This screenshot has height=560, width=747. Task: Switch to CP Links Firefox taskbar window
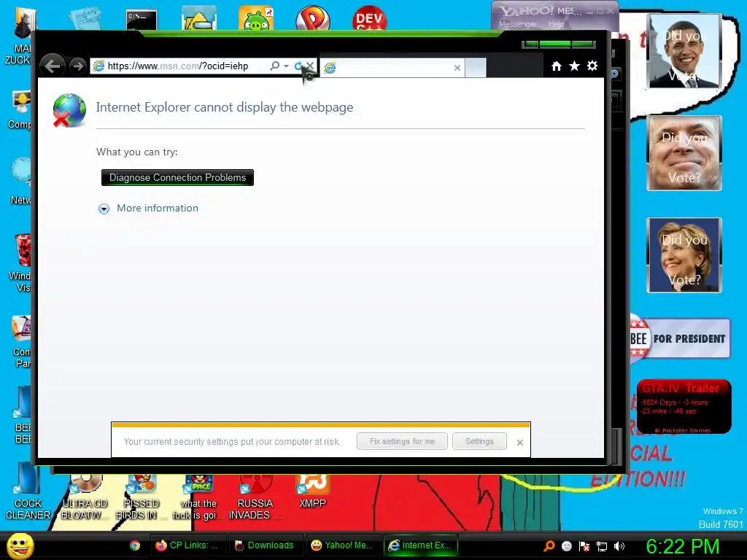(x=188, y=545)
